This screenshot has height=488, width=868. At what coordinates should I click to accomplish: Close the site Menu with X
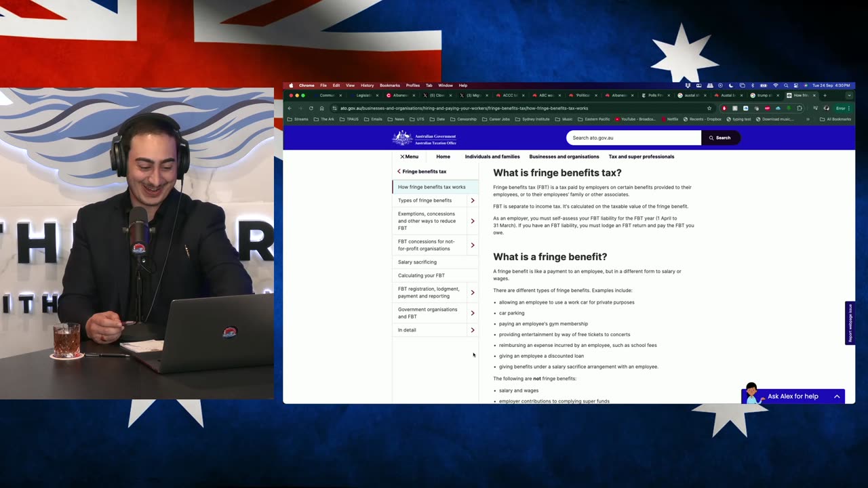(x=409, y=157)
